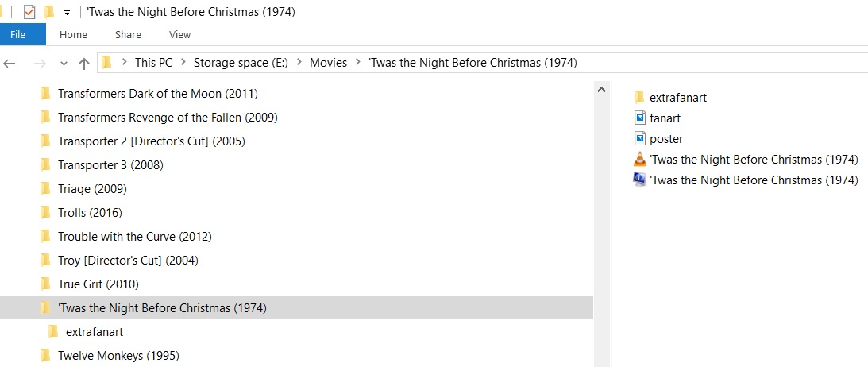Select the Trolls (2016) folder in tree
868x367 pixels.
(90, 213)
